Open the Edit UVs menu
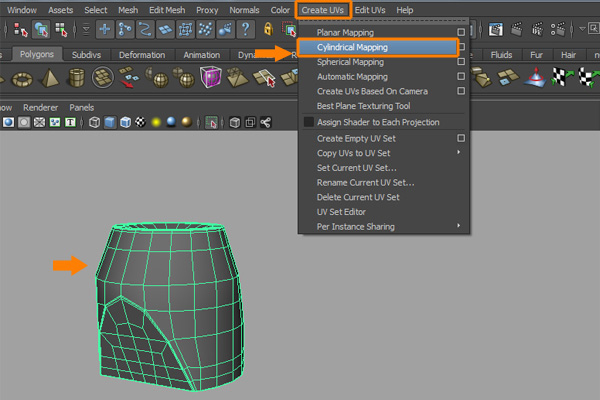 click(x=369, y=9)
